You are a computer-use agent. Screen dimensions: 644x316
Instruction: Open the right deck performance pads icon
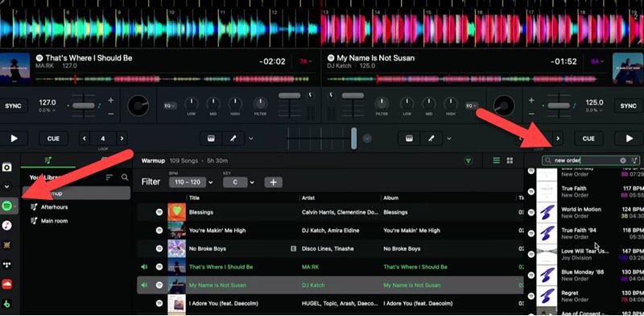[x=409, y=139]
